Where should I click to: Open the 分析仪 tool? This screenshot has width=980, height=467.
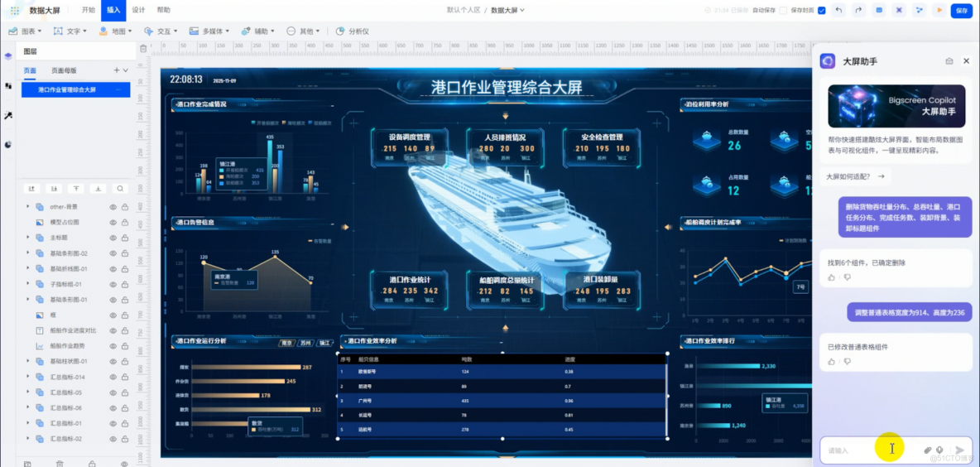[x=353, y=31]
